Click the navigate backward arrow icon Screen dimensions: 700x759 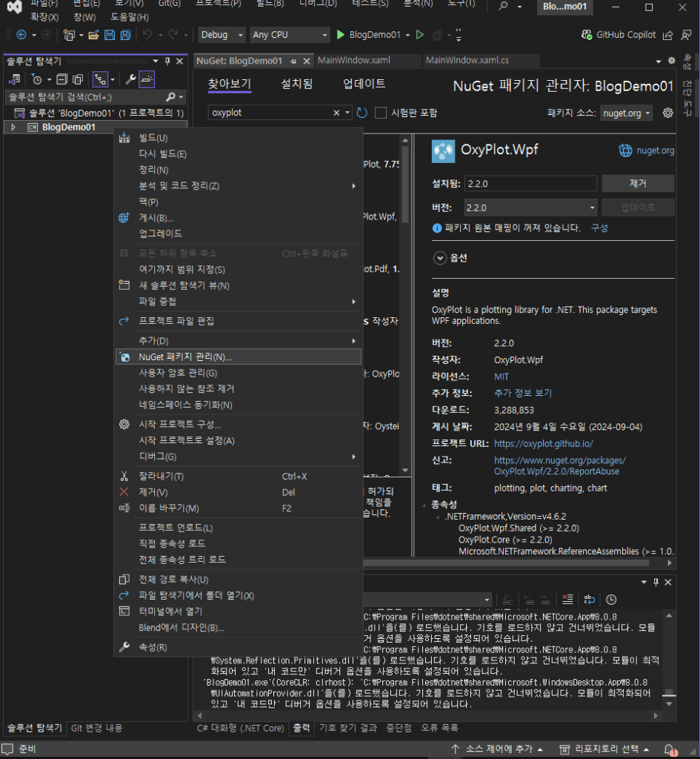tap(21, 35)
